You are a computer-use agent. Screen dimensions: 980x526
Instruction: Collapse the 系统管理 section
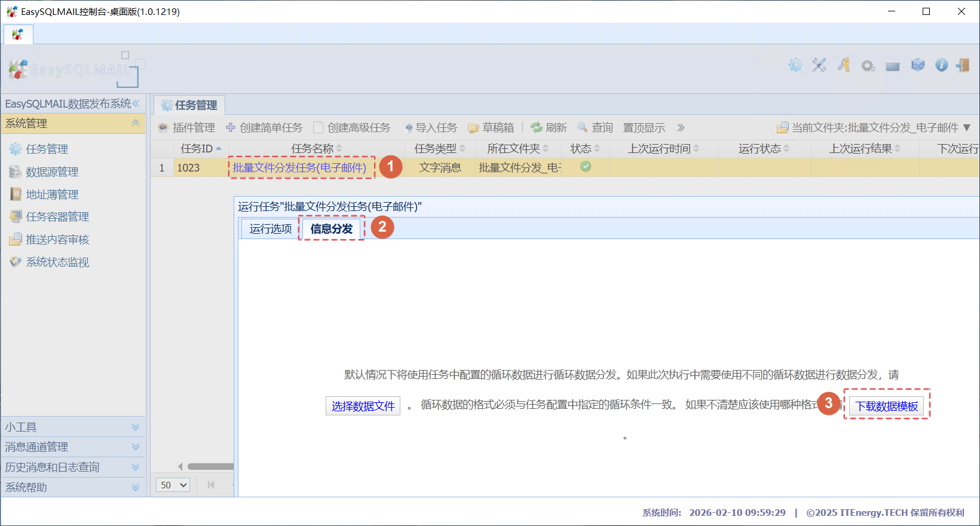coord(136,123)
